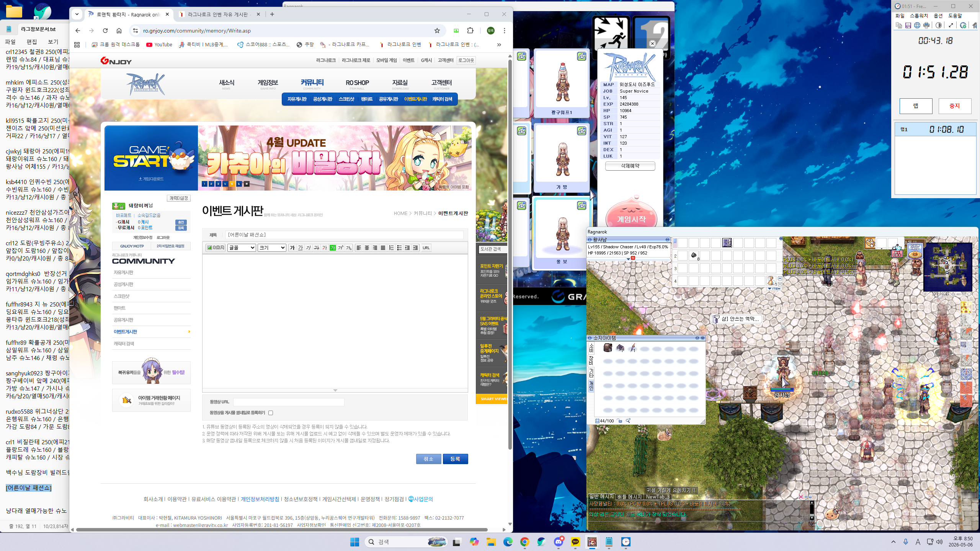Open Chrome's tab search dropdown arrow

tap(77, 14)
